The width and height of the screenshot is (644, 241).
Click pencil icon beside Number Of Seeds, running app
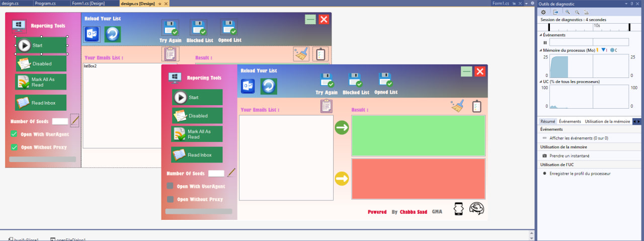pos(231,173)
